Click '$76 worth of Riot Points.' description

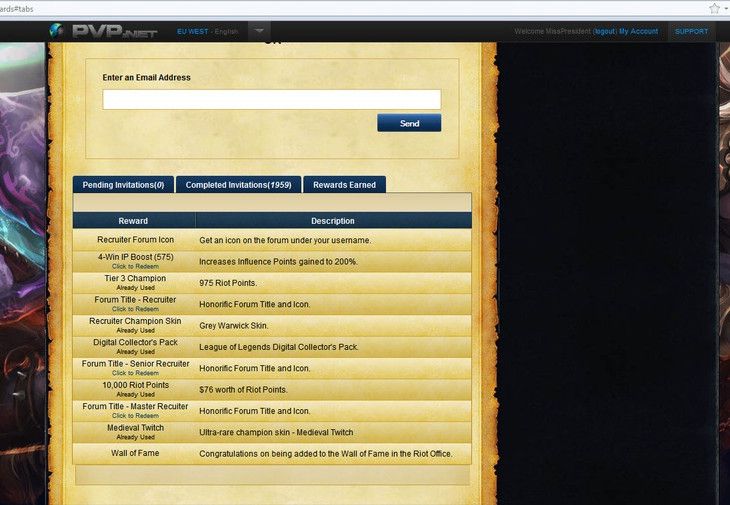243,390
